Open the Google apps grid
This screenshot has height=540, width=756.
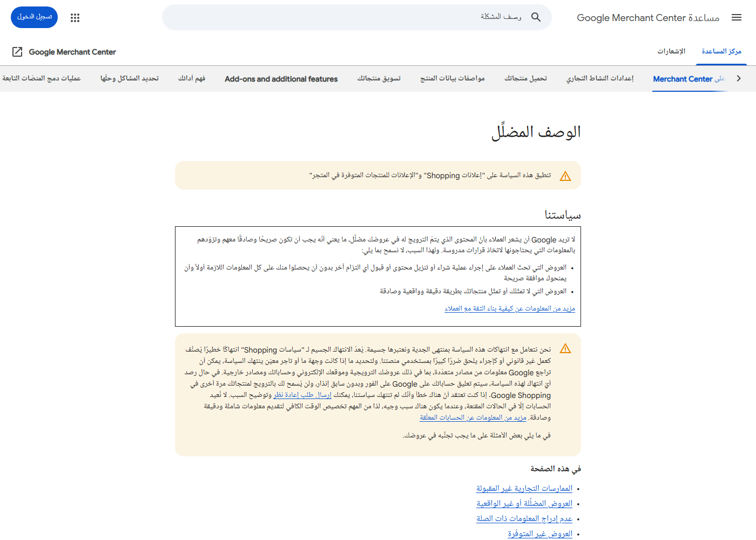(x=75, y=17)
